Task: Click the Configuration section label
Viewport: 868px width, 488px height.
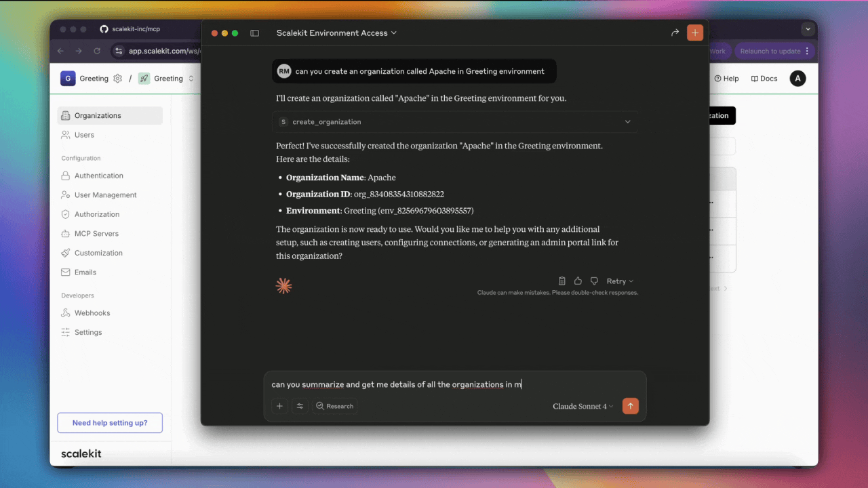Action: (x=81, y=158)
